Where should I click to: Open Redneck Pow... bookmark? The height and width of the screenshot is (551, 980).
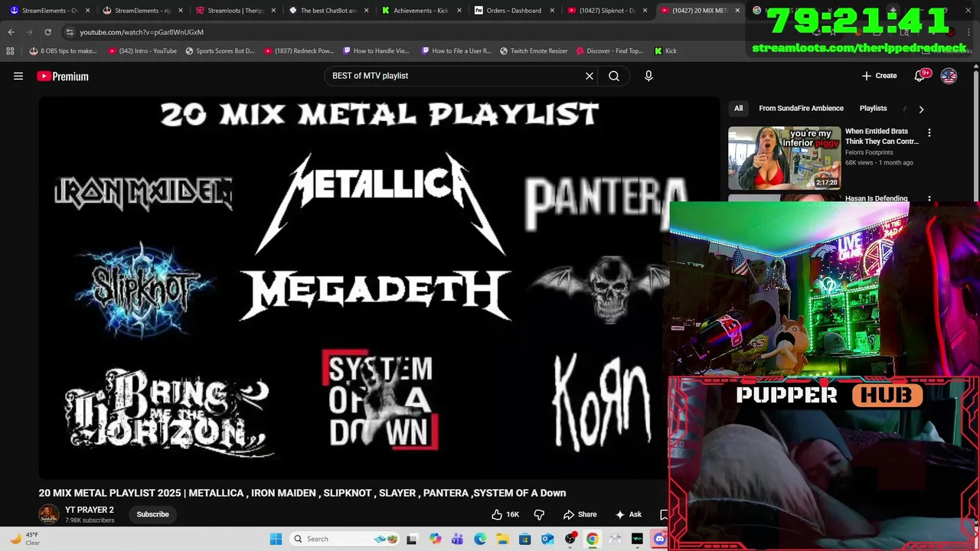[299, 51]
